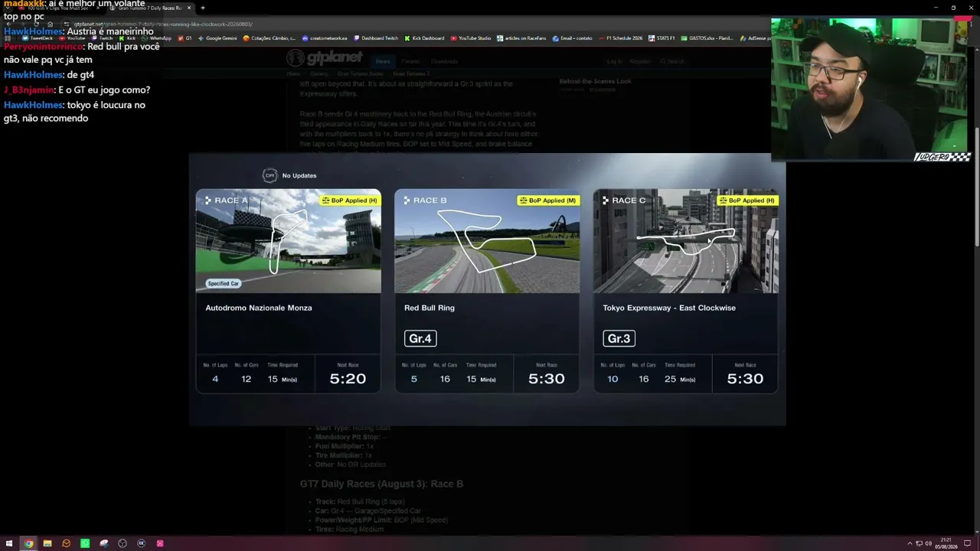The height and width of the screenshot is (551, 980).
Task: Open the Cotações Câmbio bookmark
Action: pyautogui.click(x=269, y=38)
